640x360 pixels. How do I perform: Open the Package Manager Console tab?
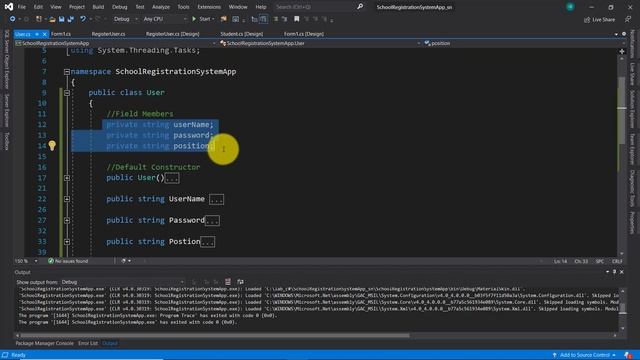click(x=44, y=343)
